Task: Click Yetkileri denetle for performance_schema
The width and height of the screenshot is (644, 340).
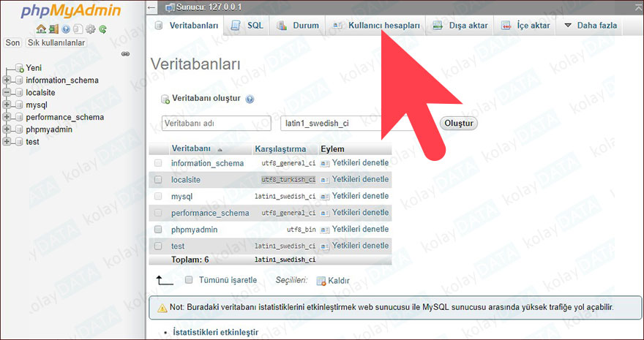Action: click(360, 213)
